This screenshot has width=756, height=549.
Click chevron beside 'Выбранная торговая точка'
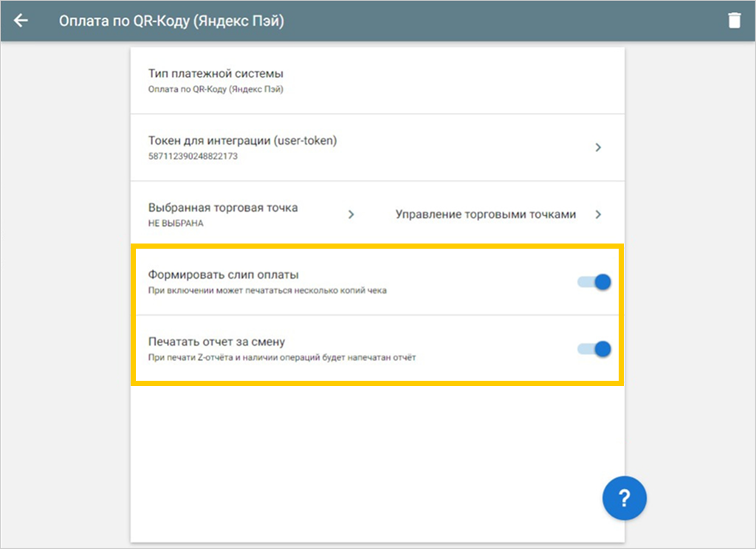click(351, 215)
